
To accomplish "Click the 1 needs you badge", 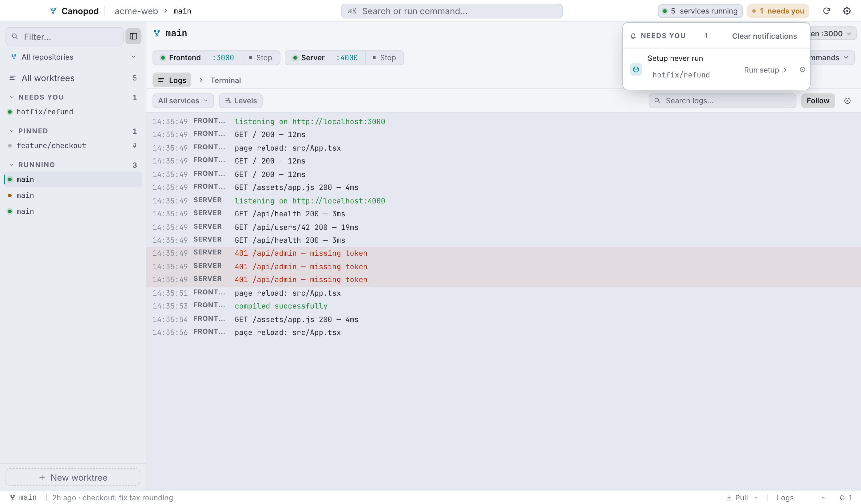I will pyautogui.click(x=778, y=11).
